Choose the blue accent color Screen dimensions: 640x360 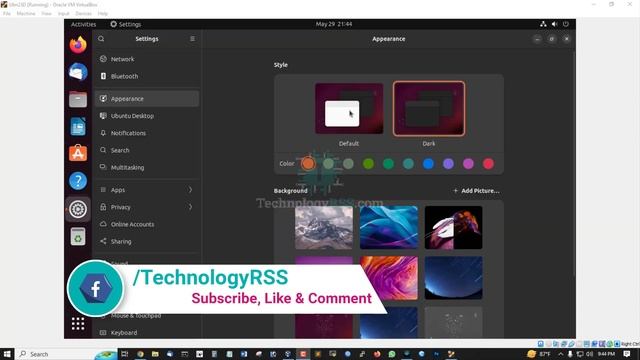[x=428, y=164]
